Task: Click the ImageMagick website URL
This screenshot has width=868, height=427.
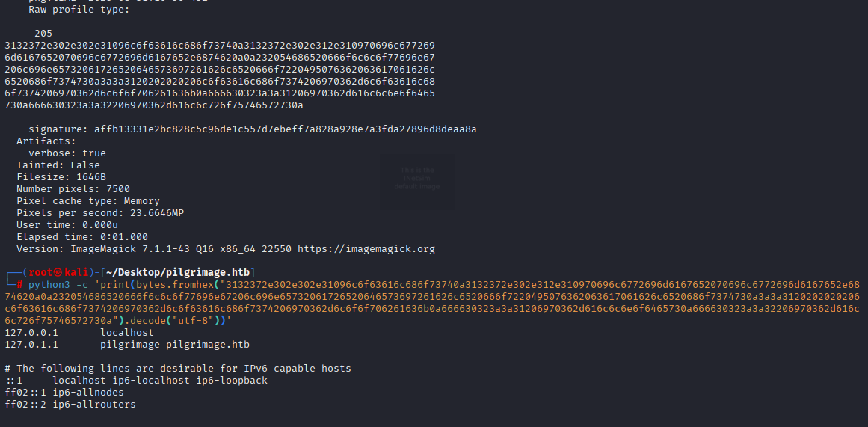Action: tap(366, 249)
